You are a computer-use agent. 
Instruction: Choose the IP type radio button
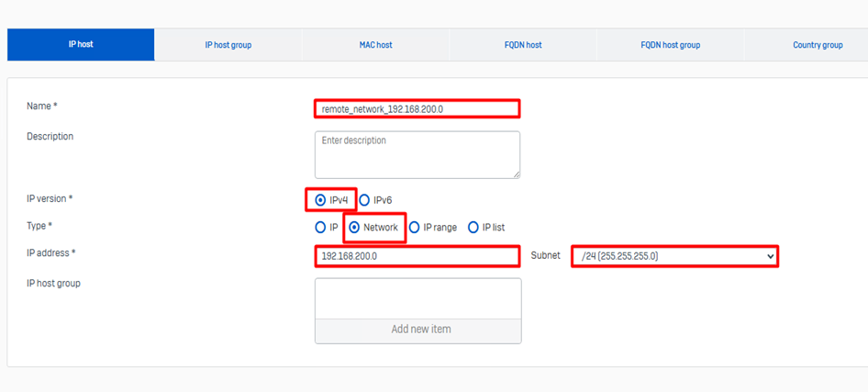(x=320, y=228)
